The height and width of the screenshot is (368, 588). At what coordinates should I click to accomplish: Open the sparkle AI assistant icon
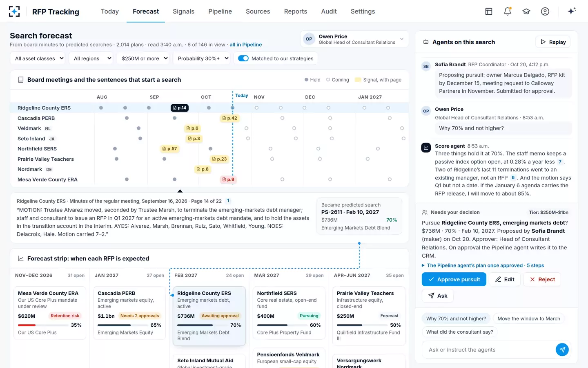pyautogui.click(x=572, y=11)
